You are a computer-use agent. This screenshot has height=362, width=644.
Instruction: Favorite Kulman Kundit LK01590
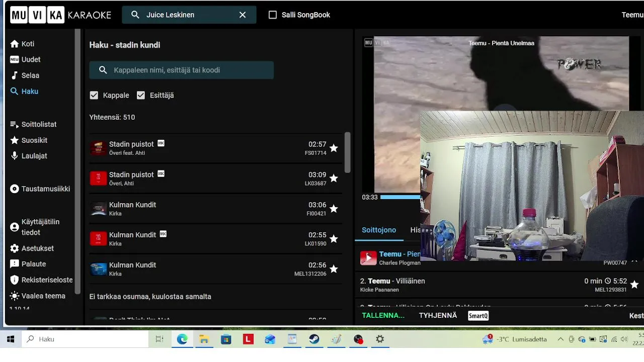coord(334,239)
